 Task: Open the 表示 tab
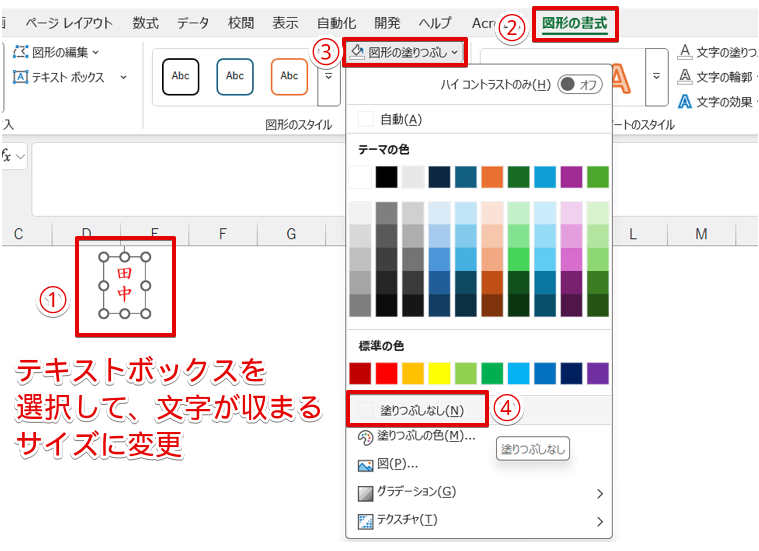(285, 23)
